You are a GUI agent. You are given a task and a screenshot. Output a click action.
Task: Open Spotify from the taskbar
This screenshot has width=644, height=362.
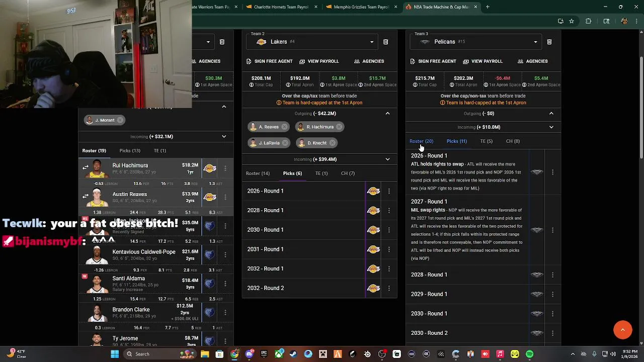(529, 354)
